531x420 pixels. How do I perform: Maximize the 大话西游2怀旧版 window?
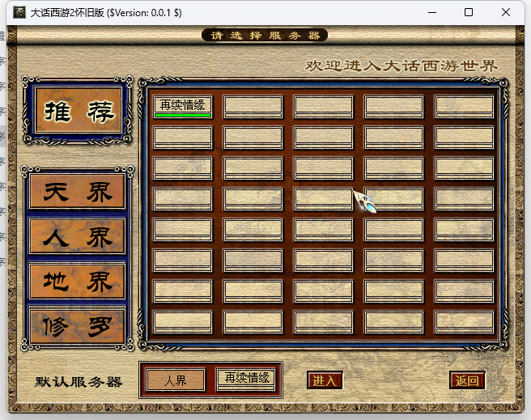tap(469, 12)
